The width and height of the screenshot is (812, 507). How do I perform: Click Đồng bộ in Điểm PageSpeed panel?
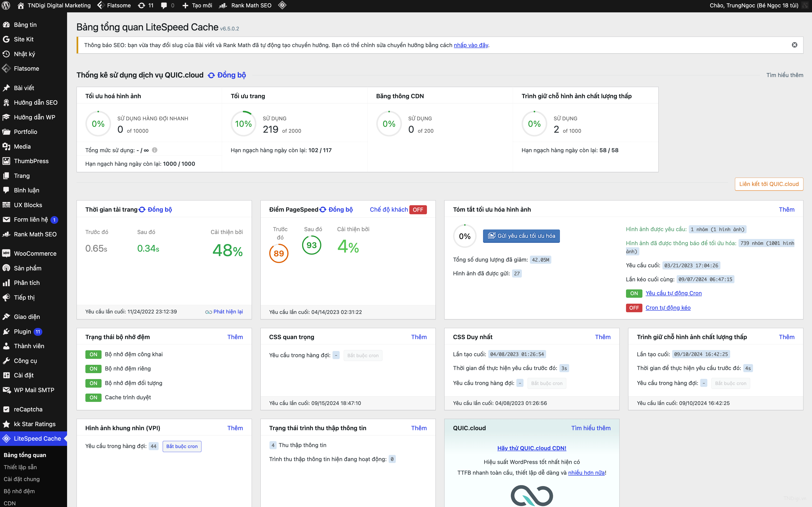(x=336, y=210)
